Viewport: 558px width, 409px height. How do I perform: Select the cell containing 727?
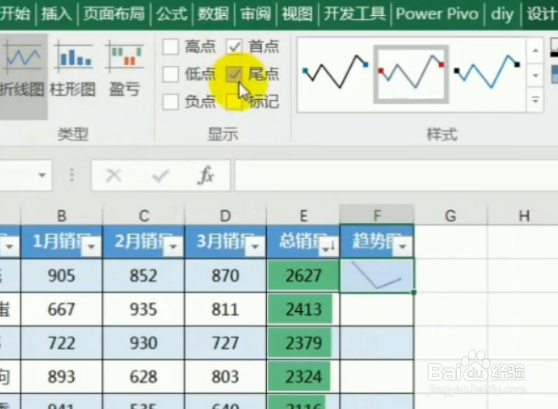[225, 343]
